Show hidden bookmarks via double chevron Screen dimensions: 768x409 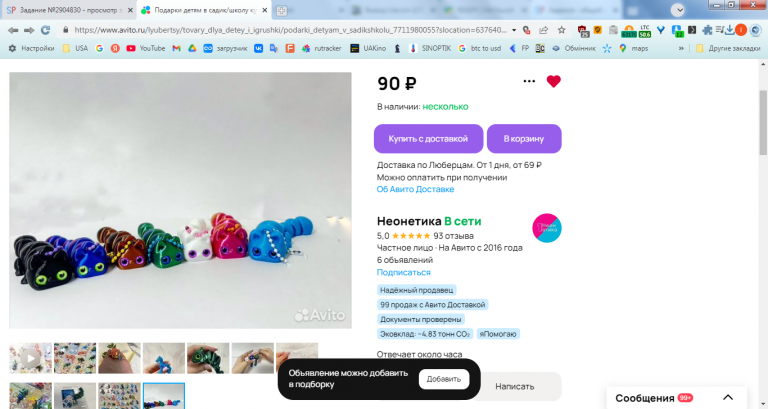681,48
